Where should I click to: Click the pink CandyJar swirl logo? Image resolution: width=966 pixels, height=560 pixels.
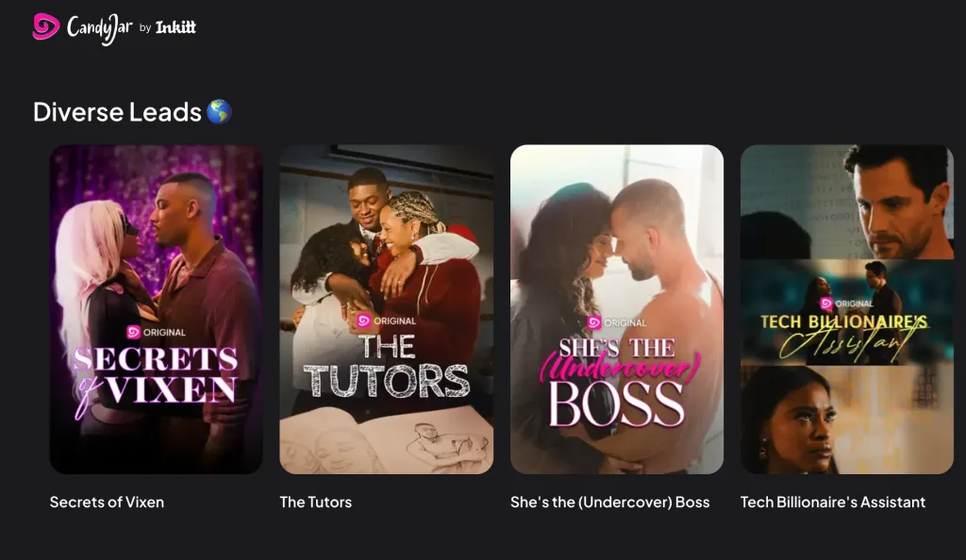[x=45, y=26]
